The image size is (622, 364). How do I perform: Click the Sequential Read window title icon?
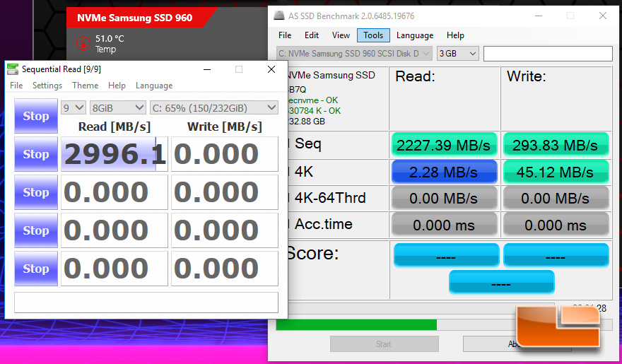(13, 69)
